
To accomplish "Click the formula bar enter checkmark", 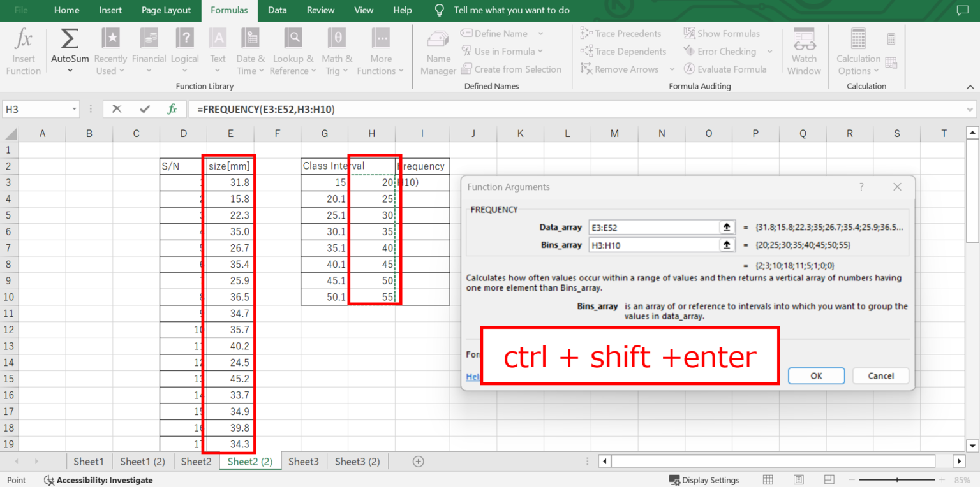I will click(x=145, y=109).
